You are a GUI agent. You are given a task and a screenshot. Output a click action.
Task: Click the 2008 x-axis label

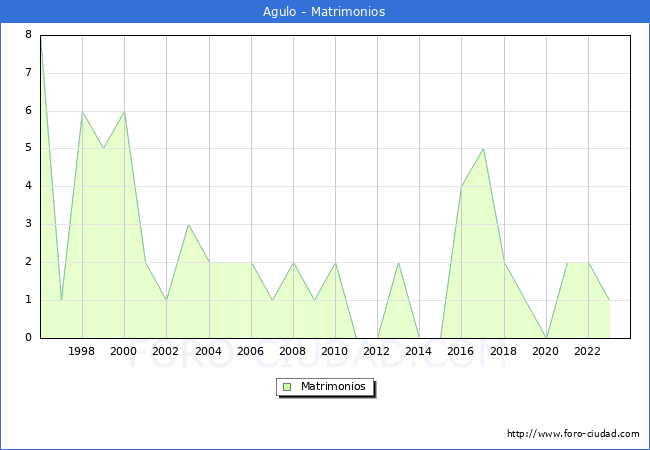pos(293,351)
